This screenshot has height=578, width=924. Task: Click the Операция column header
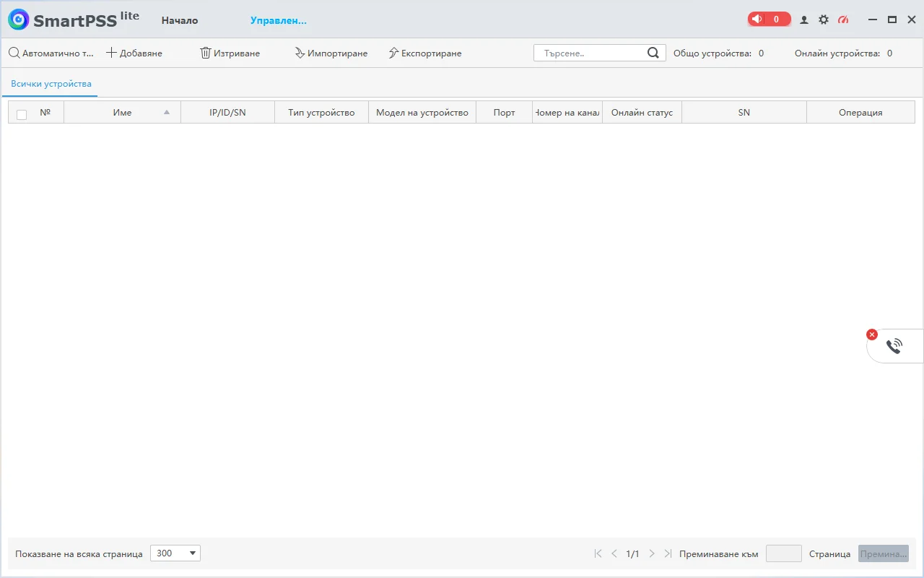pyautogui.click(x=860, y=113)
